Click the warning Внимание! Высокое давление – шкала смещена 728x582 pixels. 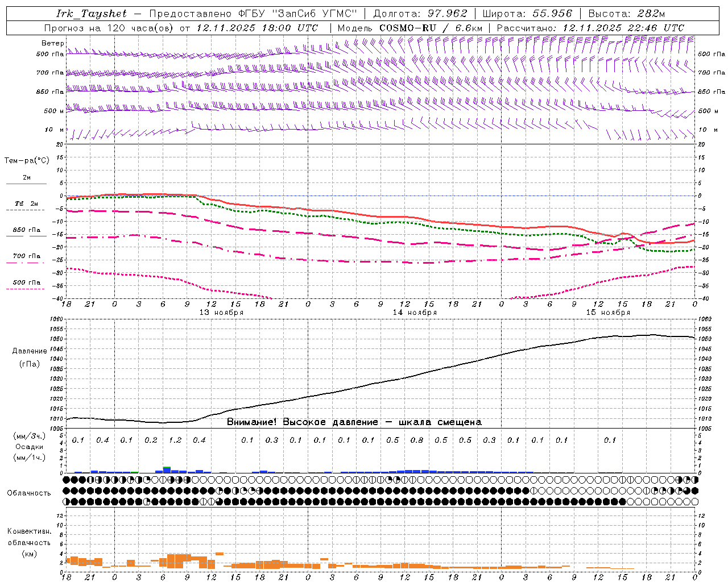354,422
